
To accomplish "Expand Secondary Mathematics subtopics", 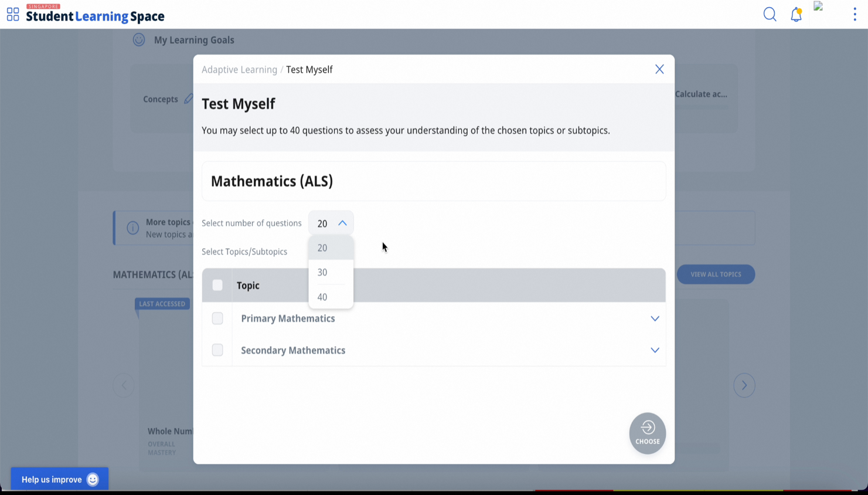I will [x=655, y=350].
